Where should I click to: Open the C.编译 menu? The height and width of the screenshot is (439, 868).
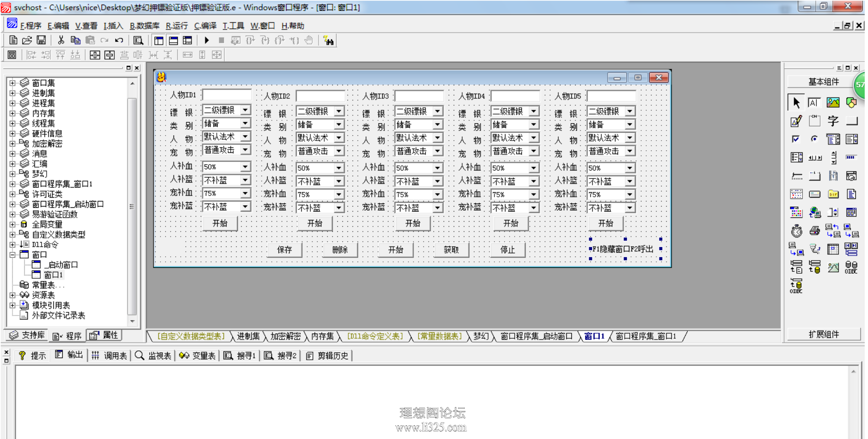point(205,26)
